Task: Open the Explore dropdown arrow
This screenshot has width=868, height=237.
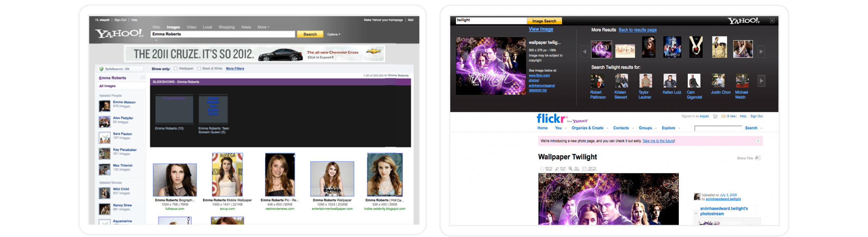Action: pyautogui.click(x=679, y=128)
